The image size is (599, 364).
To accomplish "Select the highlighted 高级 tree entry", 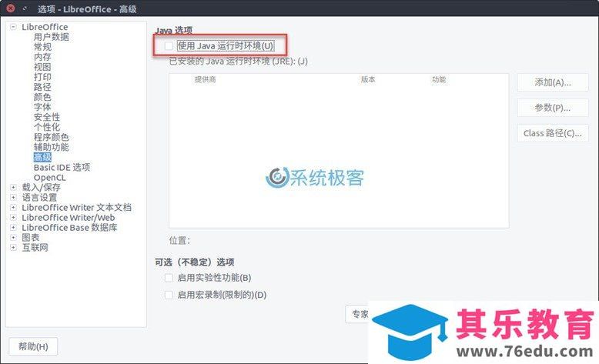I will point(42,157).
